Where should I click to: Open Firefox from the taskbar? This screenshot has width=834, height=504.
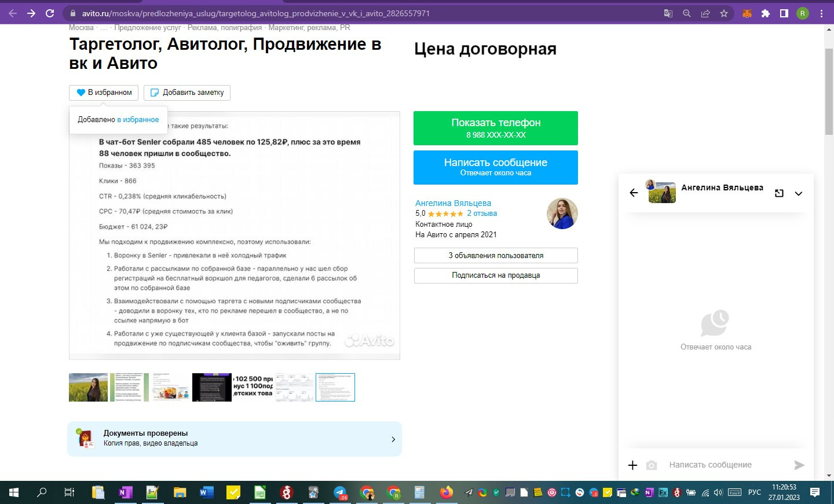coord(447,492)
